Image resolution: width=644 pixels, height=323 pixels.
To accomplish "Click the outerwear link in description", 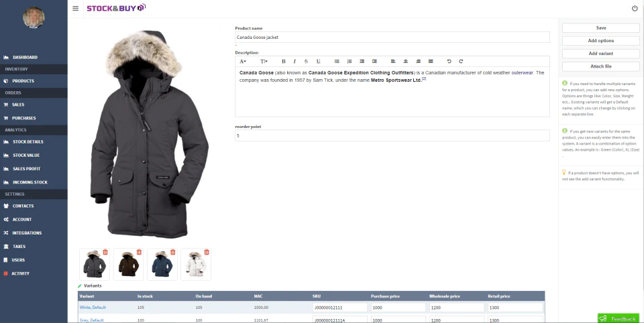I will [x=522, y=72].
